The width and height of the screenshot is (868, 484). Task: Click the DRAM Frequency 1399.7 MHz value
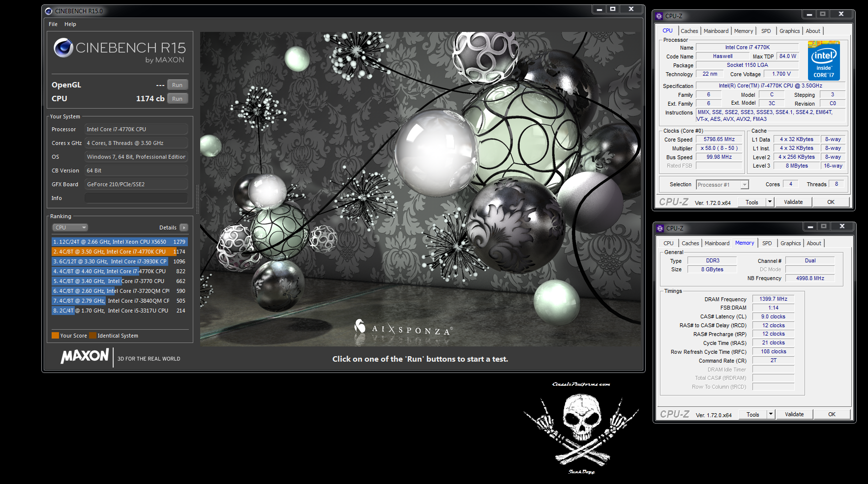point(773,299)
